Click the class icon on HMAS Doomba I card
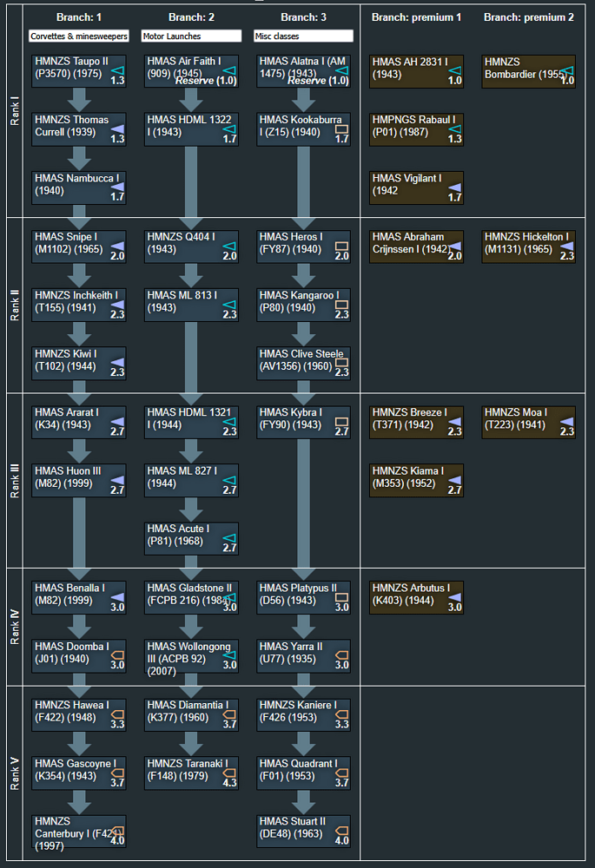Viewport: 595px width, 868px height. pos(117,655)
